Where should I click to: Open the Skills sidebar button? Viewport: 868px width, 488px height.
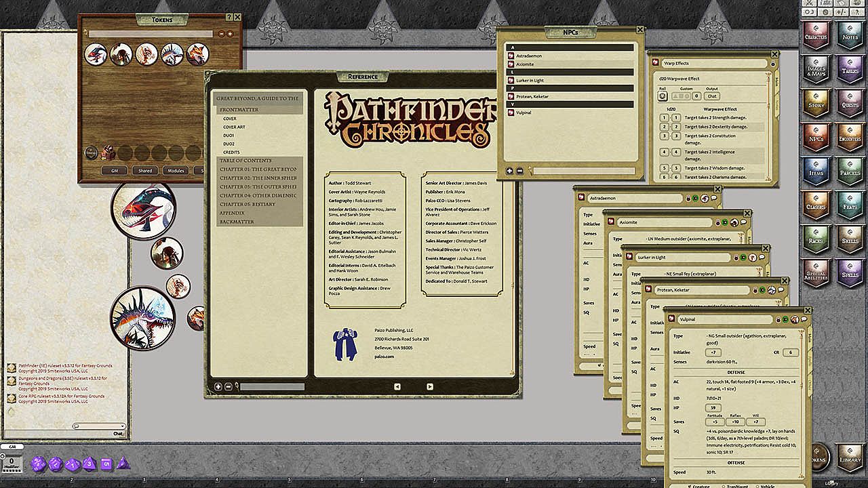click(849, 239)
